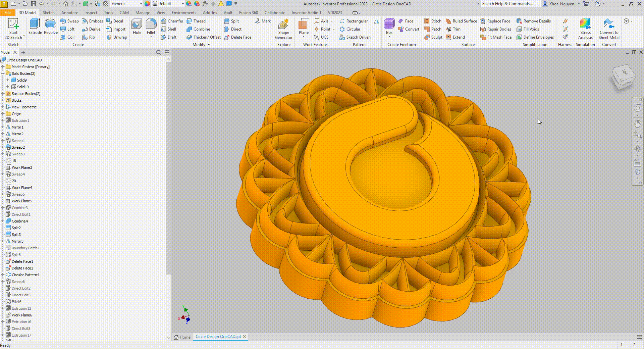Click the Stitch surface tool

433,21
